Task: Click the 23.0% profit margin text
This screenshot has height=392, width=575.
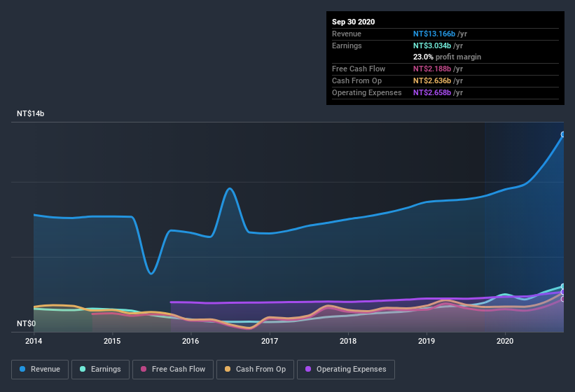Action: 447,57
